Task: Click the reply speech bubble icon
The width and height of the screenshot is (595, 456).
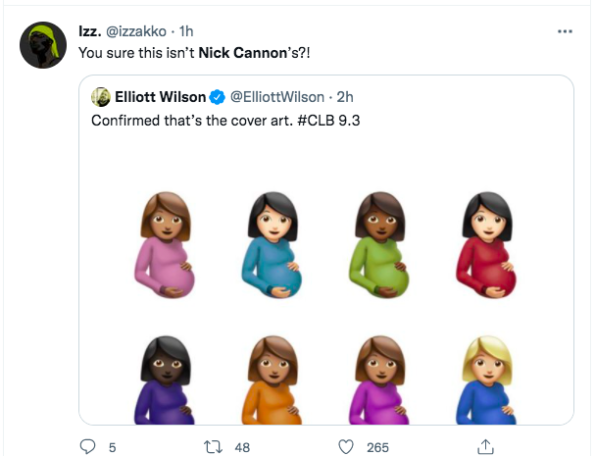Action: point(88,447)
